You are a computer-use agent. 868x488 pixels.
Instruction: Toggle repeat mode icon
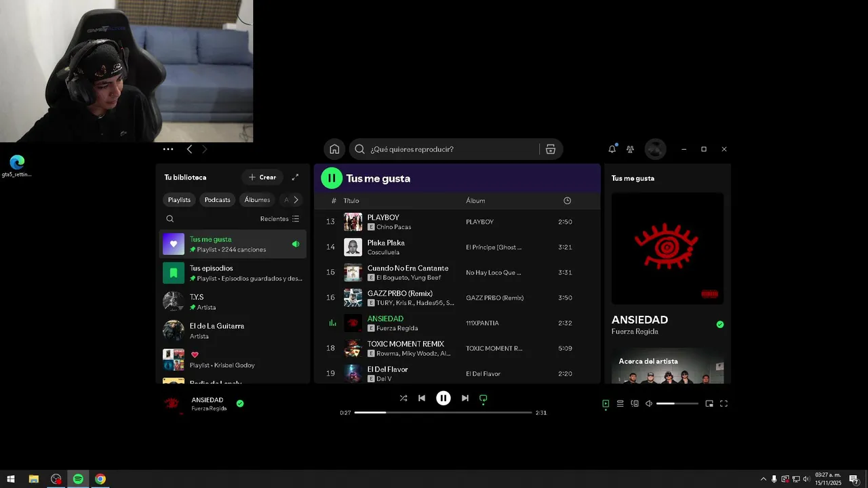point(484,399)
